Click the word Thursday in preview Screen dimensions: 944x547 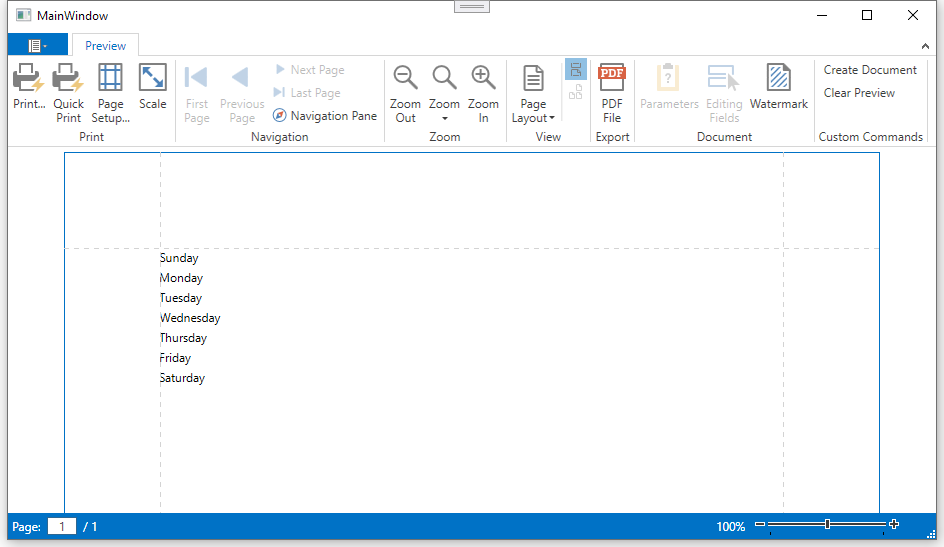point(183,338)
